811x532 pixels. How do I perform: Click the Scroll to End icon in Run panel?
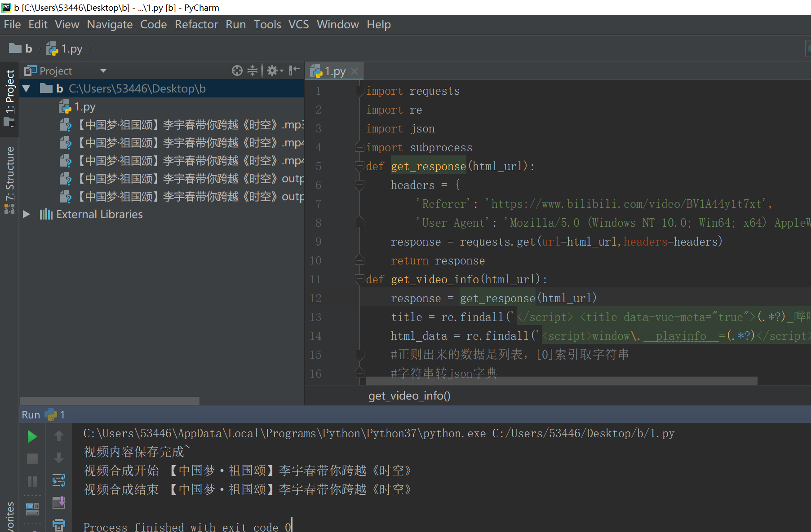59,502
